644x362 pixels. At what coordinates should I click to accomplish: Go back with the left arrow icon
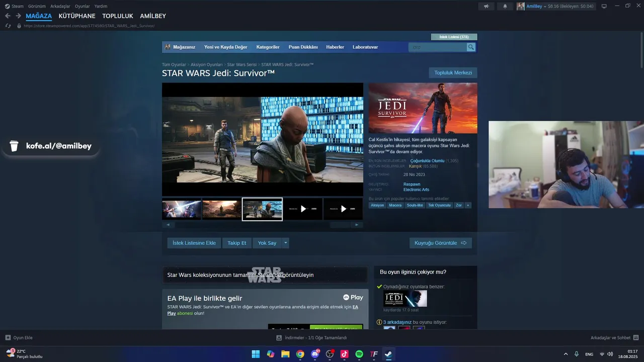[x=8, y=16]
